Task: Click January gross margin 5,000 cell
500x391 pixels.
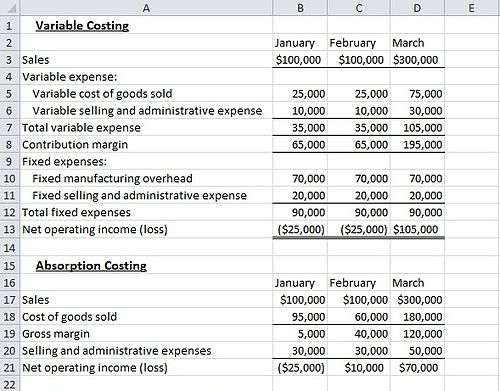Action: 300,334
